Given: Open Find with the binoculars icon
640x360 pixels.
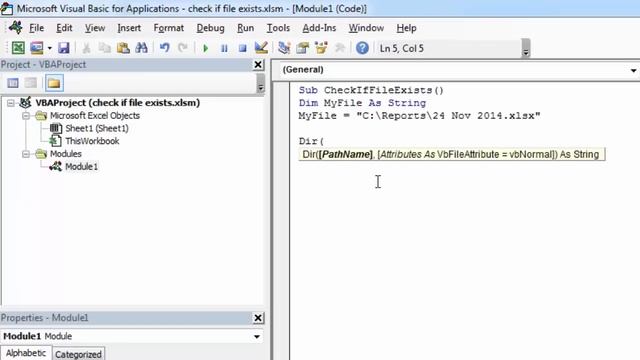Looking at the screenshot, I should coord(141,48).
